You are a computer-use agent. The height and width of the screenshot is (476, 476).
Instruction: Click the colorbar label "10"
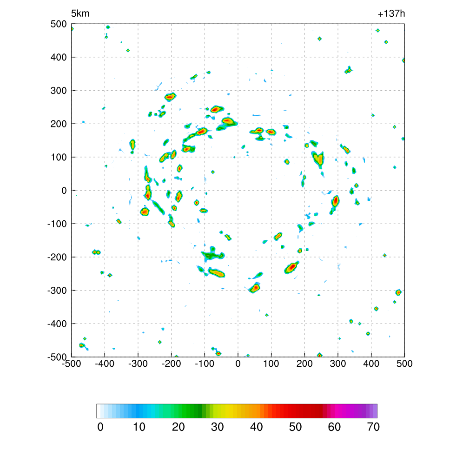pyautogui.click(x=139, y=427)
